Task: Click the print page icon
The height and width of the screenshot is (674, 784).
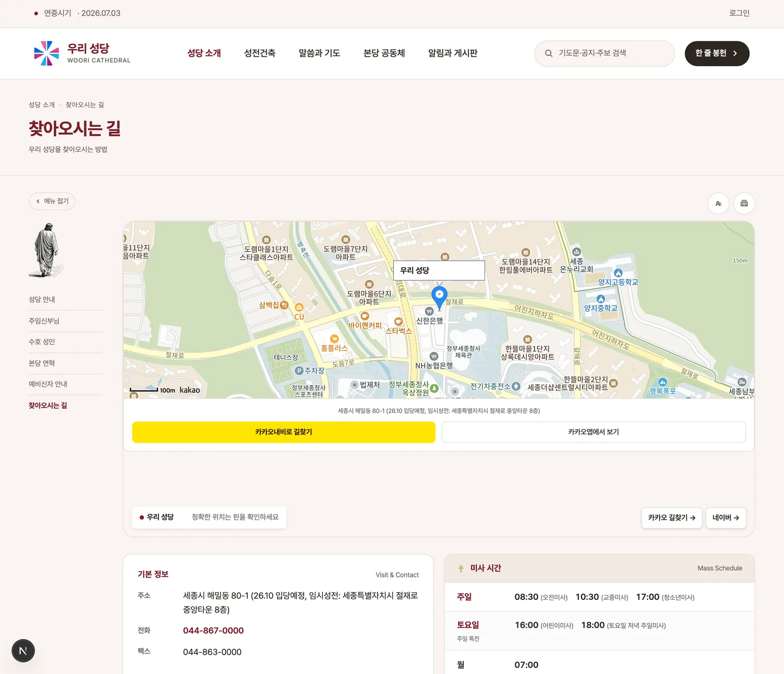Action: point(744,203)
